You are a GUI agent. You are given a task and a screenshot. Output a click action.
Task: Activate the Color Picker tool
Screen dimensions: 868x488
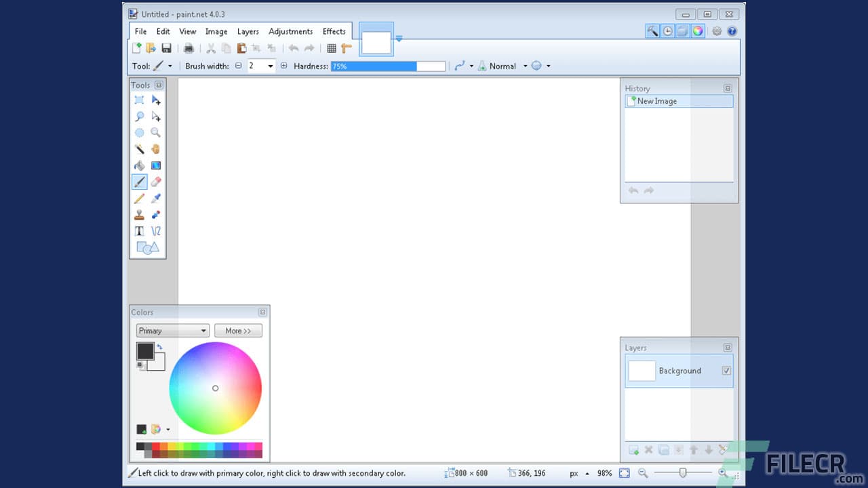pyautogui.click(x=156, y=198)
